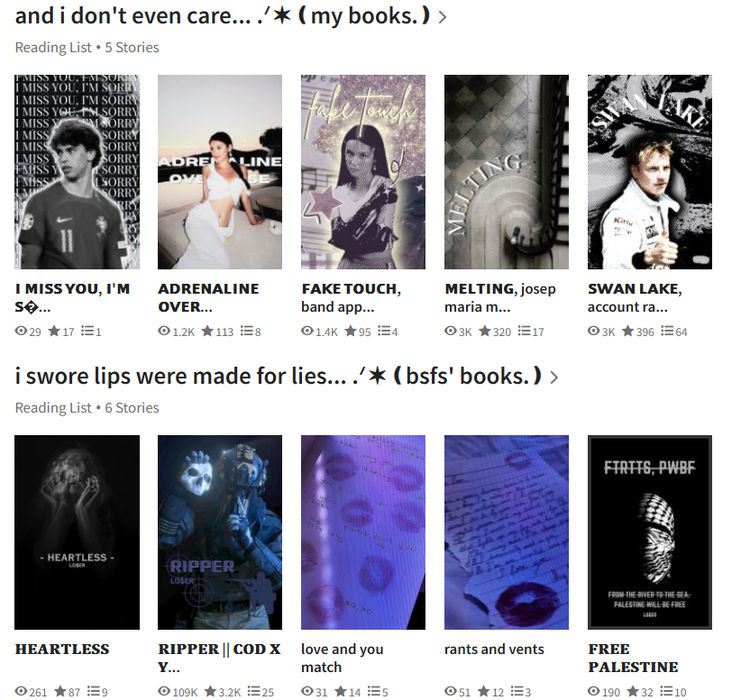Click the love and you match title

click(x=343, y=658)
